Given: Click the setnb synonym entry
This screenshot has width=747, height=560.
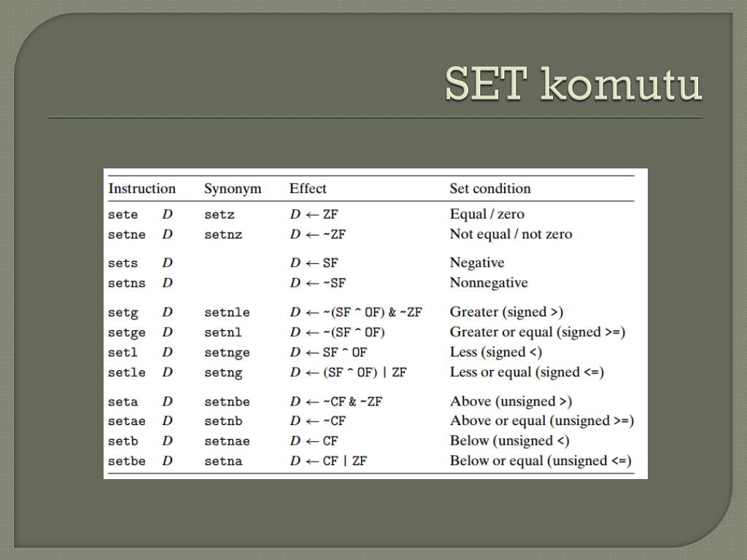Looking at the screenshot, I should pos(223,421).
